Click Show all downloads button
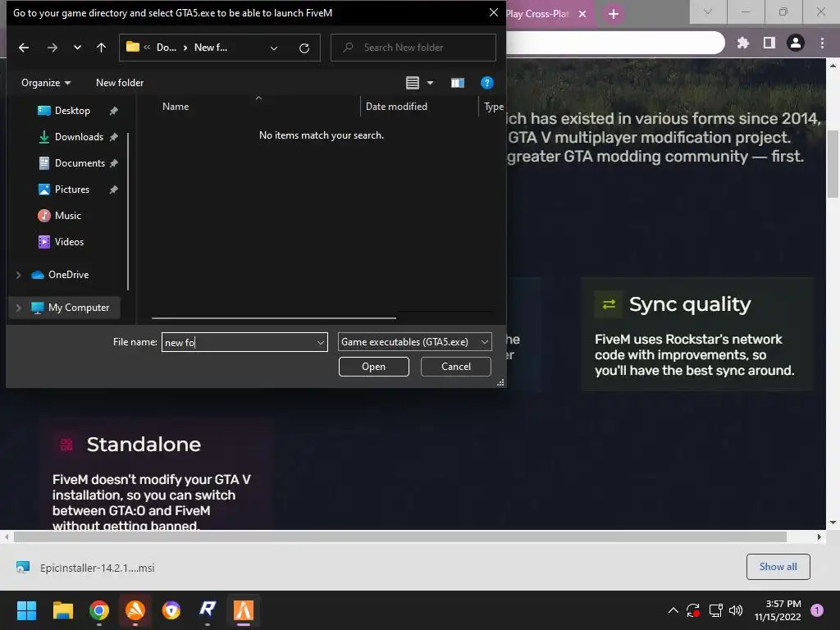The width and height of the screenshot is (840, 630). point(778,567)
